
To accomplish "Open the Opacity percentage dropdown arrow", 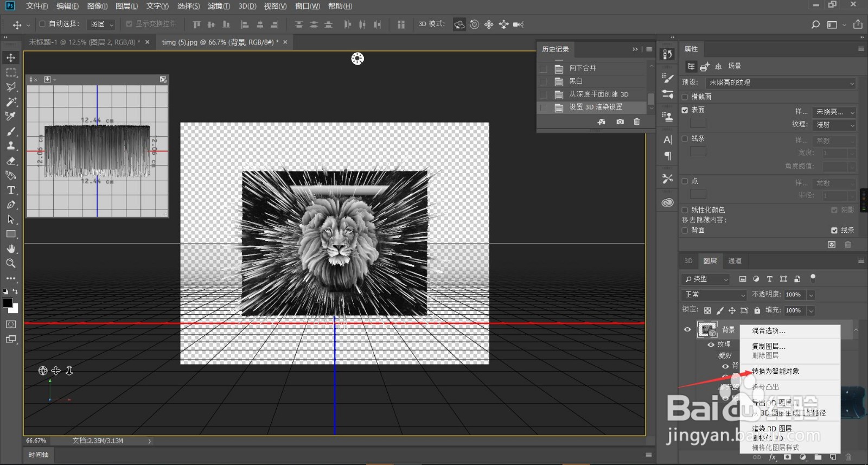I will pos(810,295).
